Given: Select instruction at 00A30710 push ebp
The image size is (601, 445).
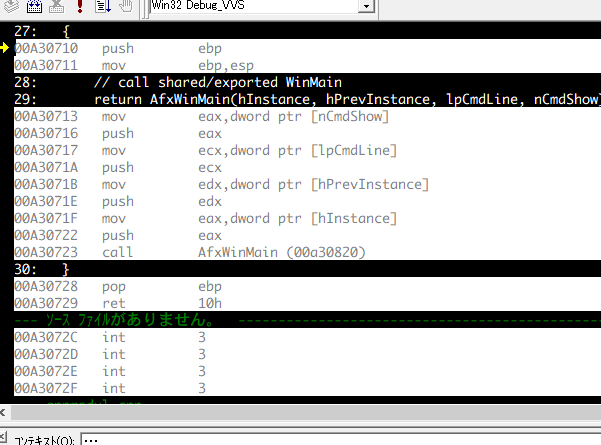Looking at the screenshot, I should 307,48.
